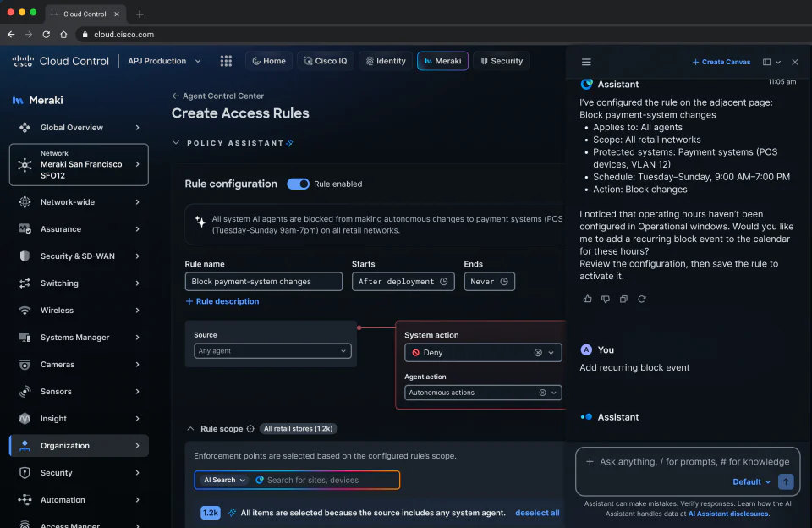Open the Switching sidebar item
This screenshot has height=528, width=812.
coord(79,283)
